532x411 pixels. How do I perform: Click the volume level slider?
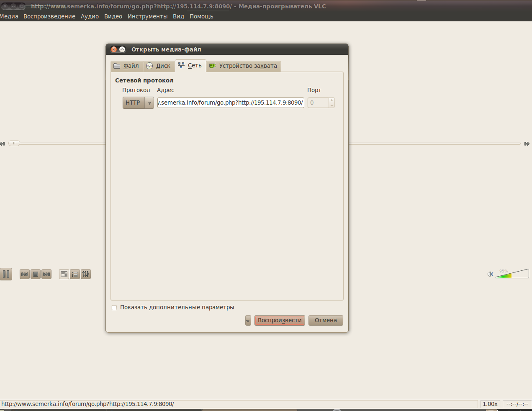pos(512,274)
